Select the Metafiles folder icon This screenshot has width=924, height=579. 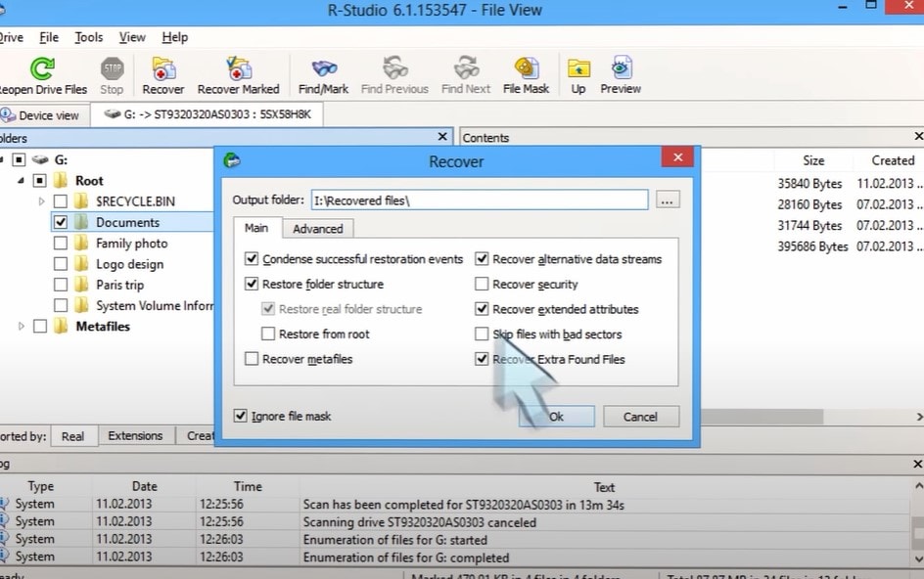pyautogui.click(x=61, y=326)
